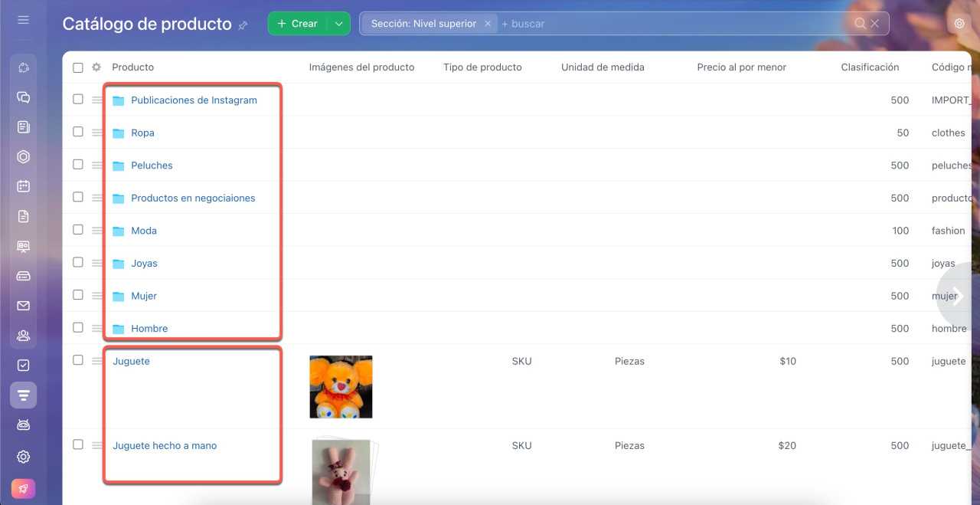Sort by the Producto column header

[x=132, y=67]
